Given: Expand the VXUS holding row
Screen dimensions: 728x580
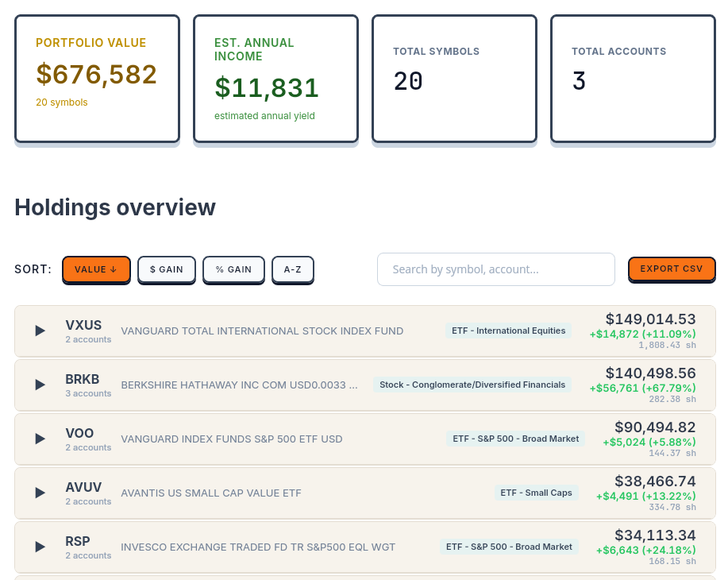Looking at the screenshot, I should click(39, 331).
